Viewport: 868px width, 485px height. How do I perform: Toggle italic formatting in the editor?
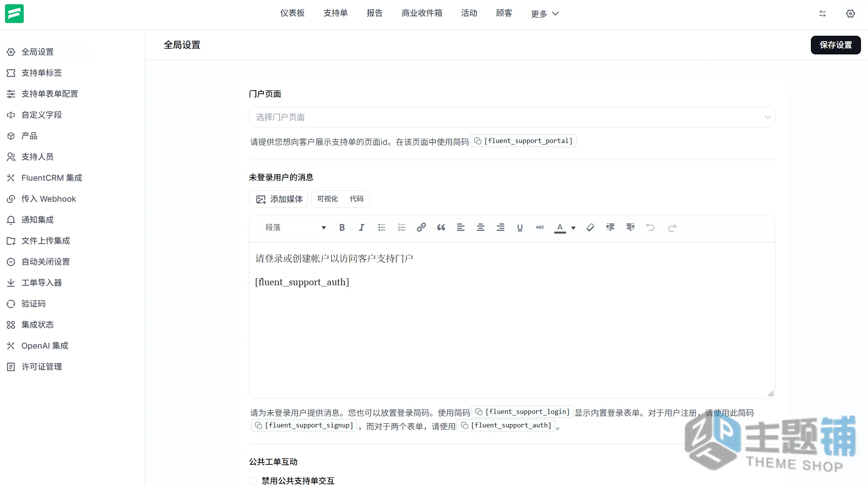[362, 228]
